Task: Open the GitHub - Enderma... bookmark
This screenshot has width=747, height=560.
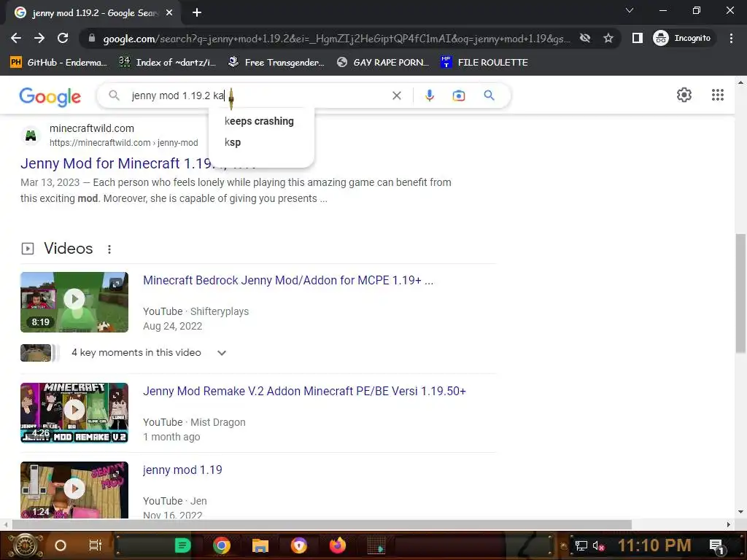Action: pos(58,63)
